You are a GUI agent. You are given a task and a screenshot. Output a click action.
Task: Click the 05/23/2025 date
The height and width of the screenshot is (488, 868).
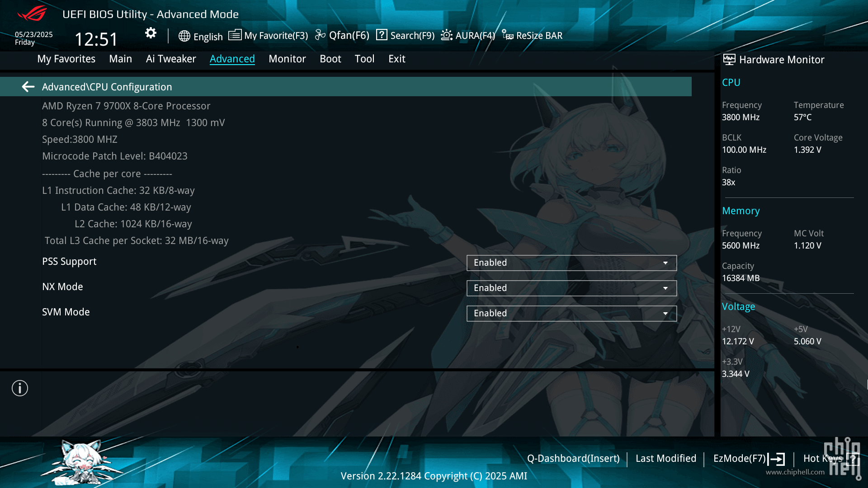coord(33,34)
